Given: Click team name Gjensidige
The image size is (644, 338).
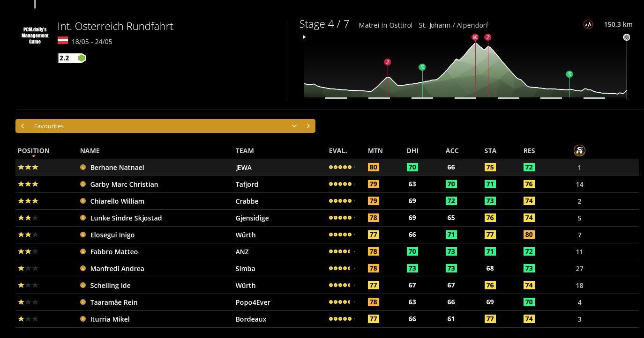Looking at the screenshot, I should (252, 218).
